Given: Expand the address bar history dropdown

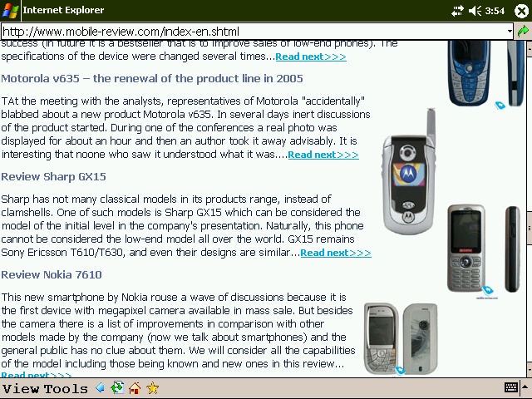Looking at the screenshot, I should [510, 32].
